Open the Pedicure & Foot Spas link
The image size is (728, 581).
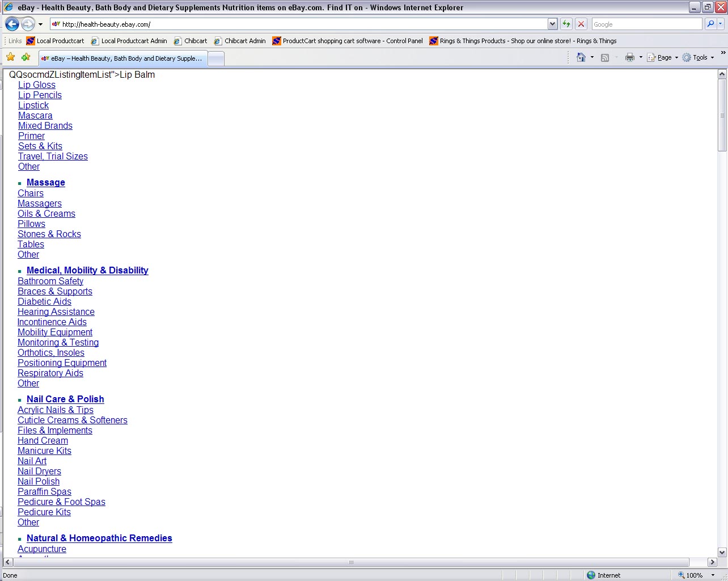[61, 502]
